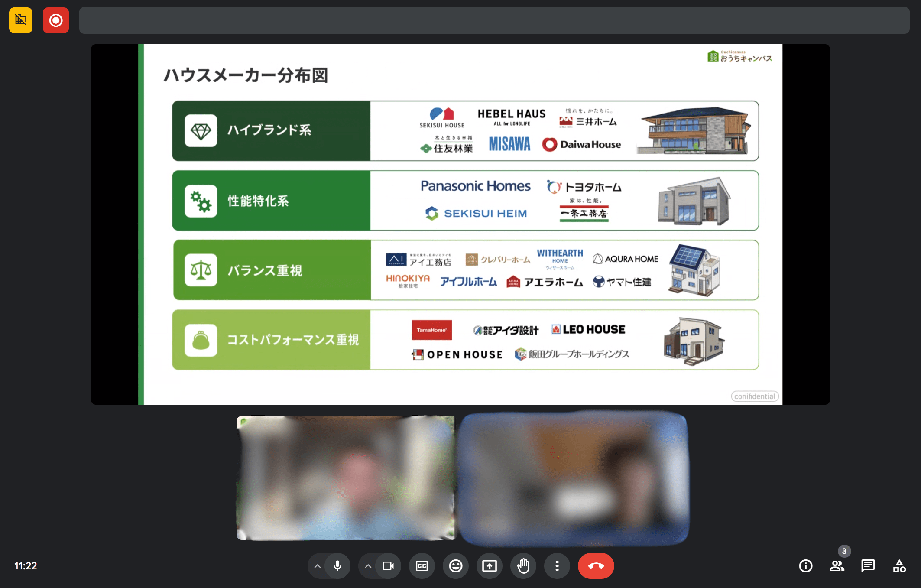Expand video settings chevron
The height and width of the screenshot is (588, 921).
click(368, 566)
